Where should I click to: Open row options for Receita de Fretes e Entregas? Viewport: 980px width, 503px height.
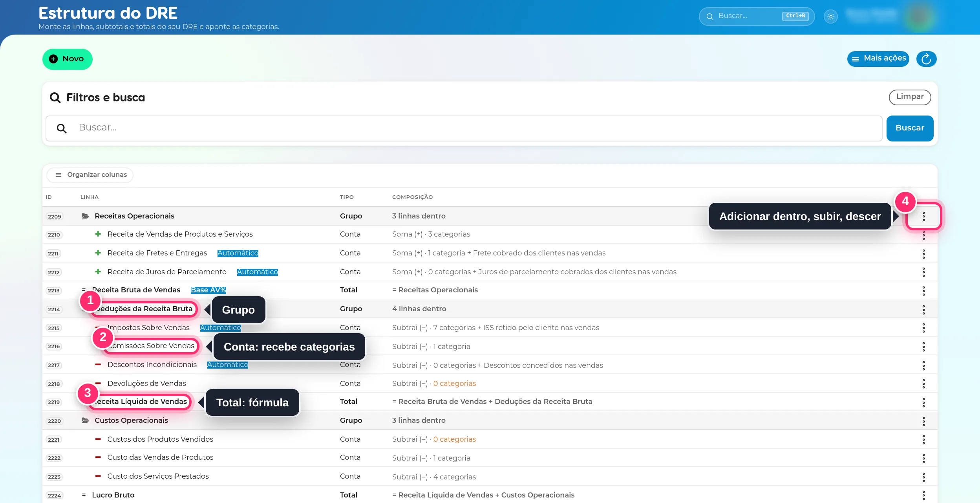point(923,254)
